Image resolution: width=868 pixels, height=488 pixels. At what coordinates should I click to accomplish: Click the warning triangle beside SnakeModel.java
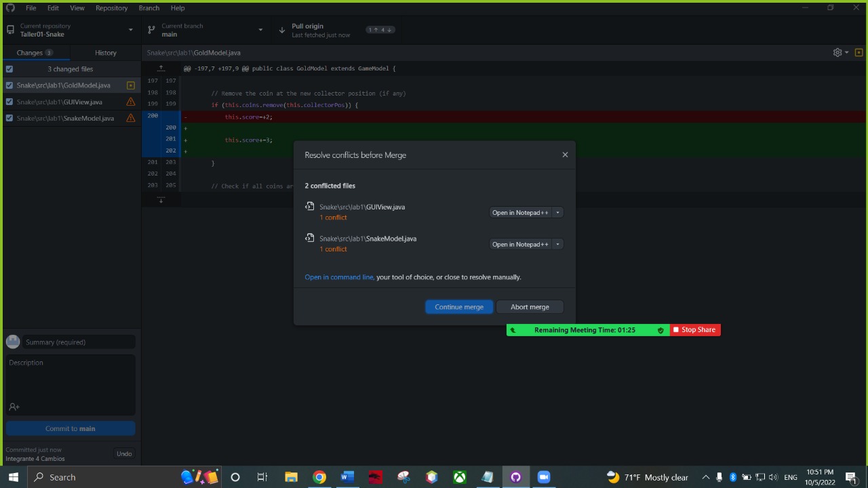pyautogui.click(x=131, y=118)
